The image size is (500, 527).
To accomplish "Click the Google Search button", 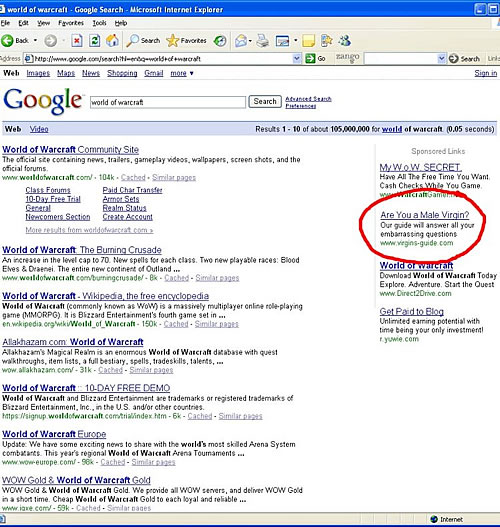I will (x=265, y=102).
